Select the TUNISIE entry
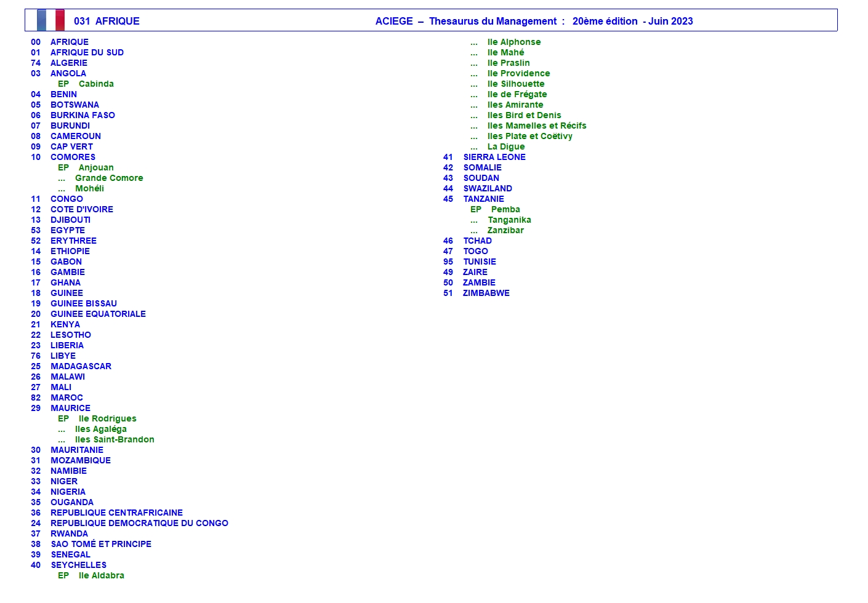The width and height of the screenshot is (868, 603). point(480,262)
